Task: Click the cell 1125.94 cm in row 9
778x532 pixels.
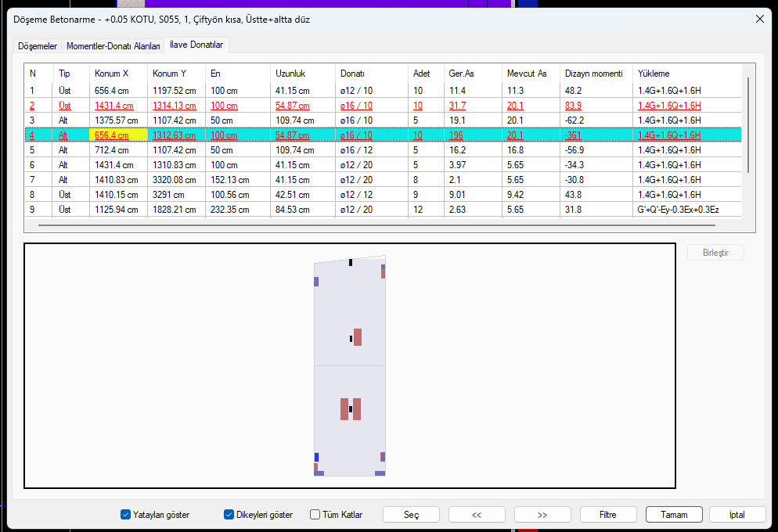Action: pos(118,209)
